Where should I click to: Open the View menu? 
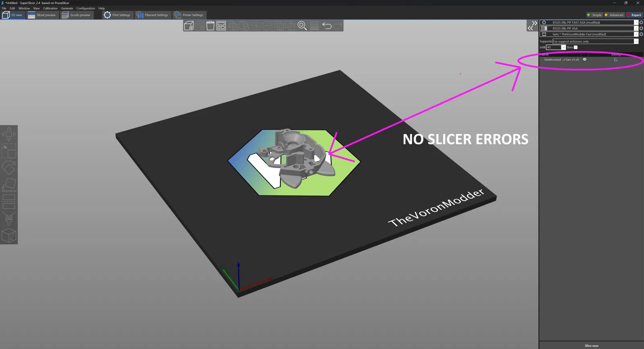36,8
